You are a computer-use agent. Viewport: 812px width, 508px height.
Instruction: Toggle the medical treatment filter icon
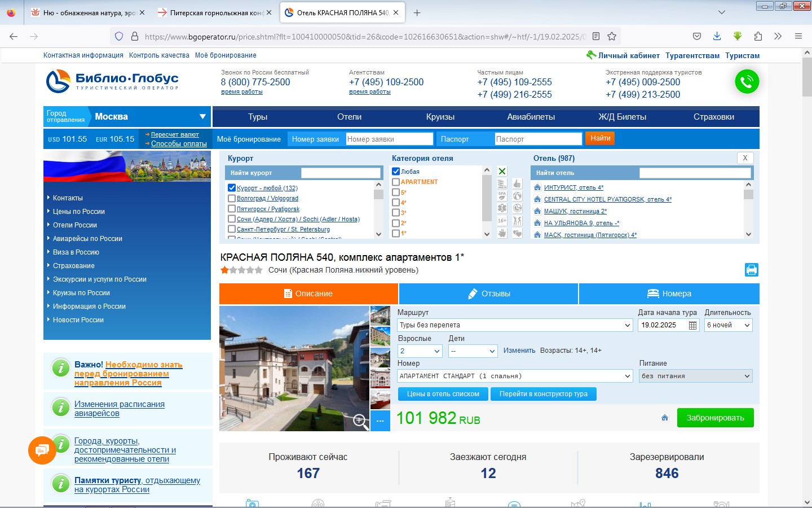pyautogui.click(x=502, y=208)
